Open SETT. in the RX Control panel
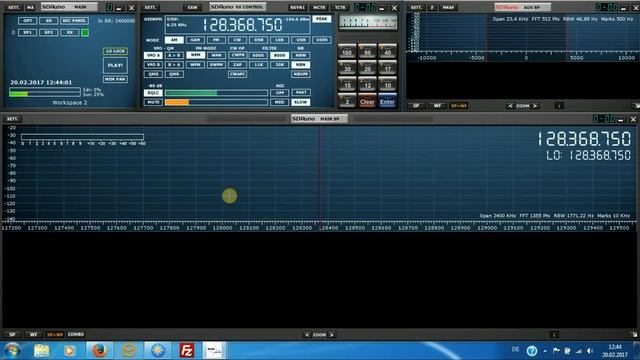 (150, 7)
